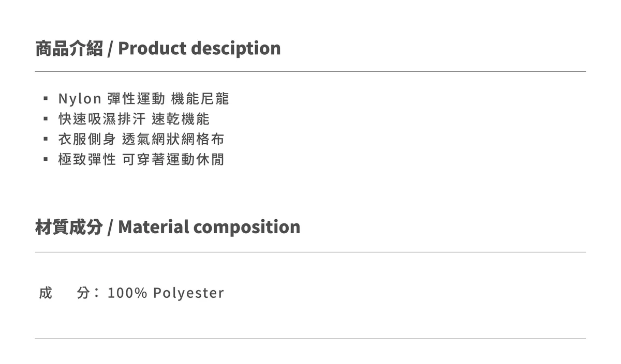Click the word "Polyester"
The height and width of the screenshot is (364, 621).
pyautogui.click(x=188, y=293)
